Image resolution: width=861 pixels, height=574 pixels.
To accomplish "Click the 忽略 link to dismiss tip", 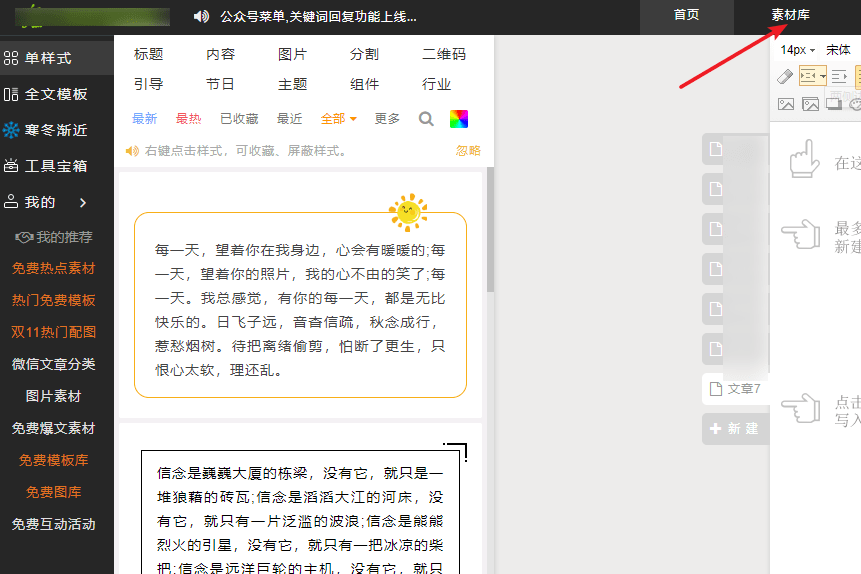I will point(468,151).
